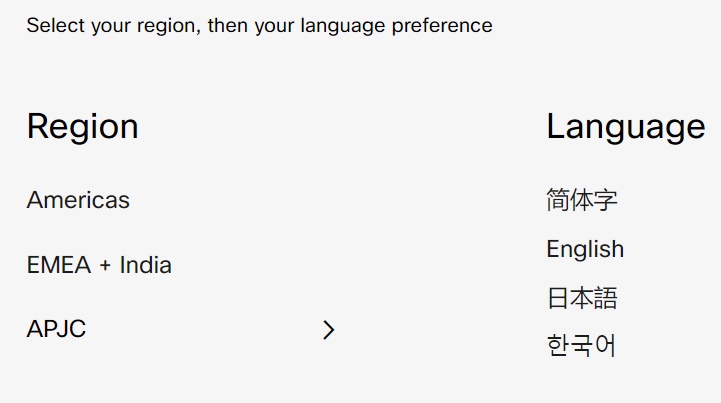Image resolution: width=721 pixels, height=403 pixels.
Task: Choose English under the Language column
Action: [x=585, y=249]
